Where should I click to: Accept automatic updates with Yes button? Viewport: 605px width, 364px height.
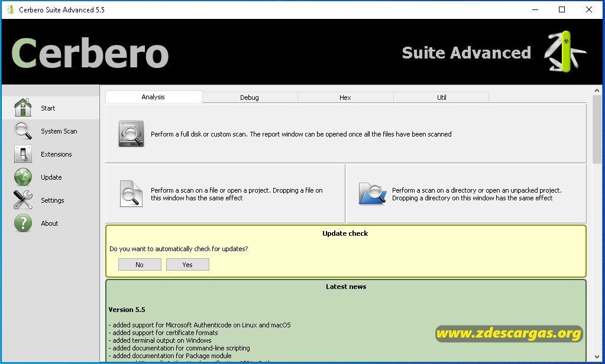pyautogui.click(x=187, y=265)
